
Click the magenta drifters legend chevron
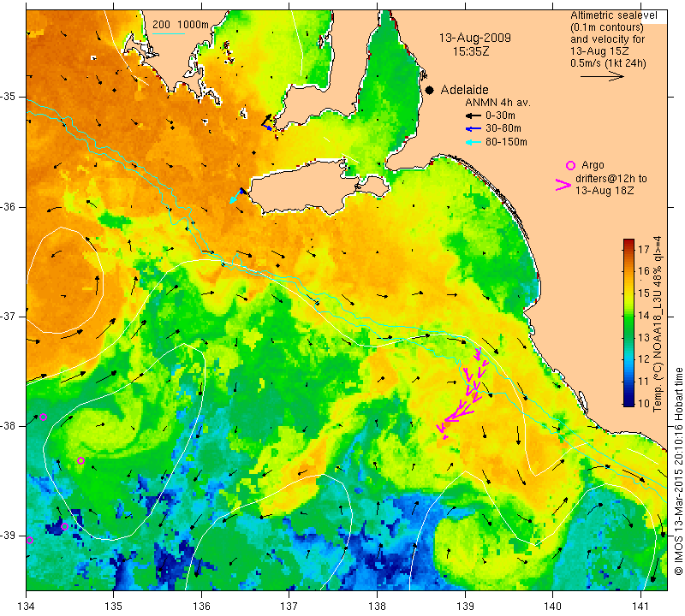pos(563,185)
